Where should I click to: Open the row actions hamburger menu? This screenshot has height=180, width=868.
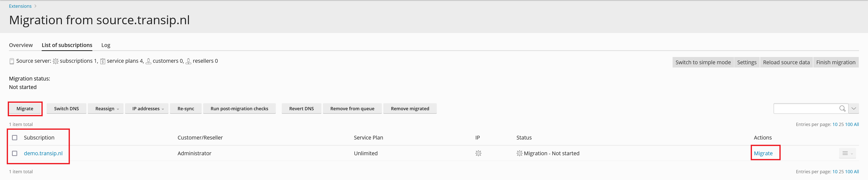coord(847,153)
